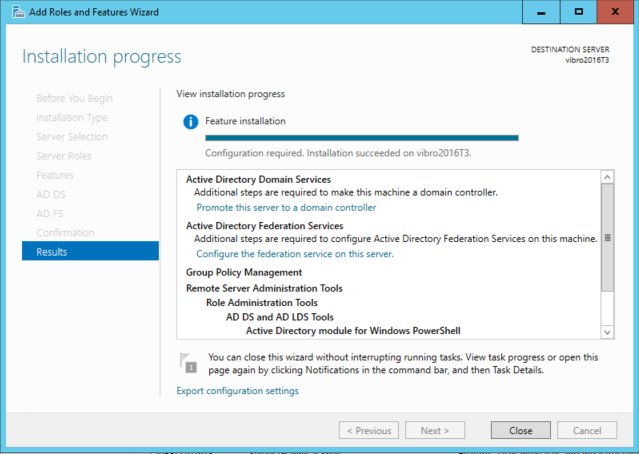Click the destination server name vibro2016T3
This screenshot has height=454, width=639.
coord(587,60)
